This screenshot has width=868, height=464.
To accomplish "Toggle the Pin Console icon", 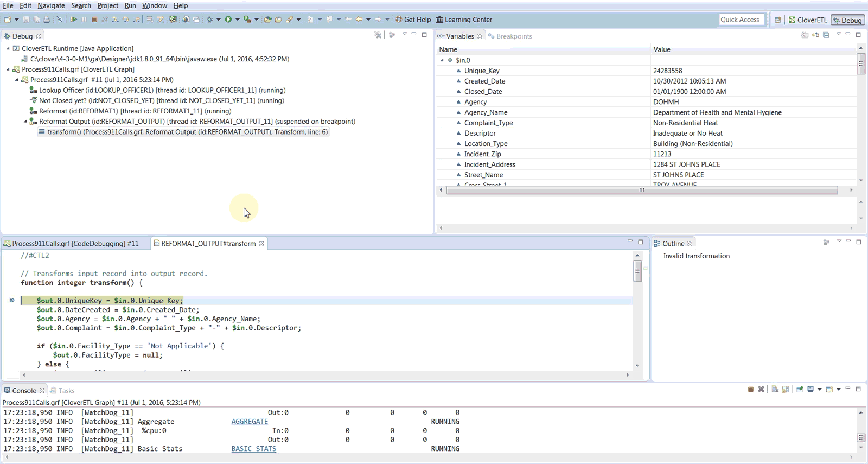I will point(800,389).
